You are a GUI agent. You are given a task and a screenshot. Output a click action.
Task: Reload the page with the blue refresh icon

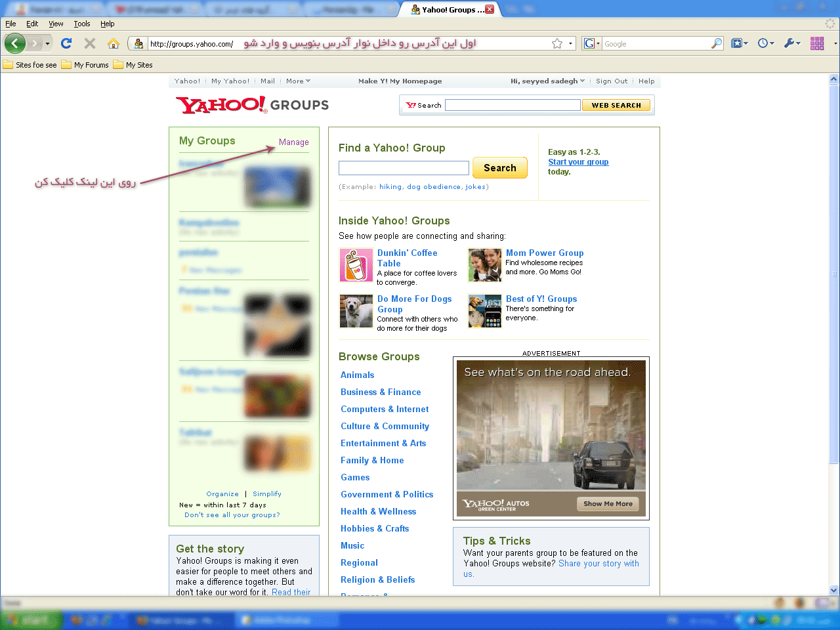(x=66, y=43)
